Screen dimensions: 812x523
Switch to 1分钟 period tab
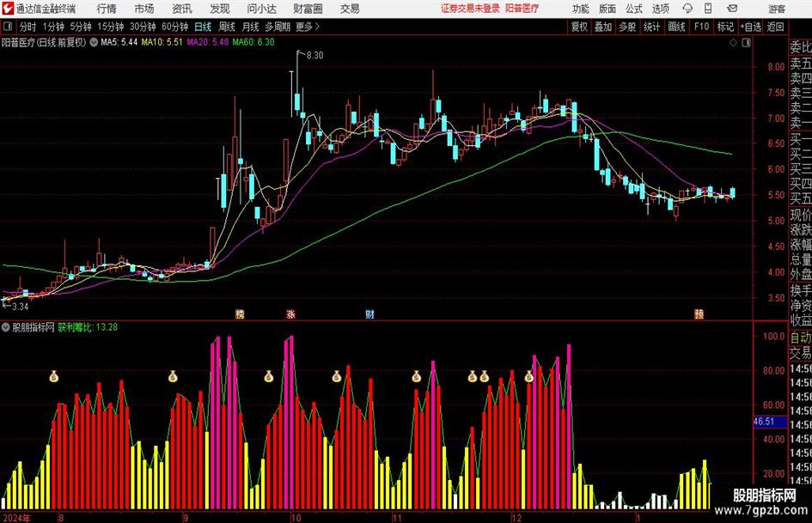pyautogui.click(x=53, y=27)
